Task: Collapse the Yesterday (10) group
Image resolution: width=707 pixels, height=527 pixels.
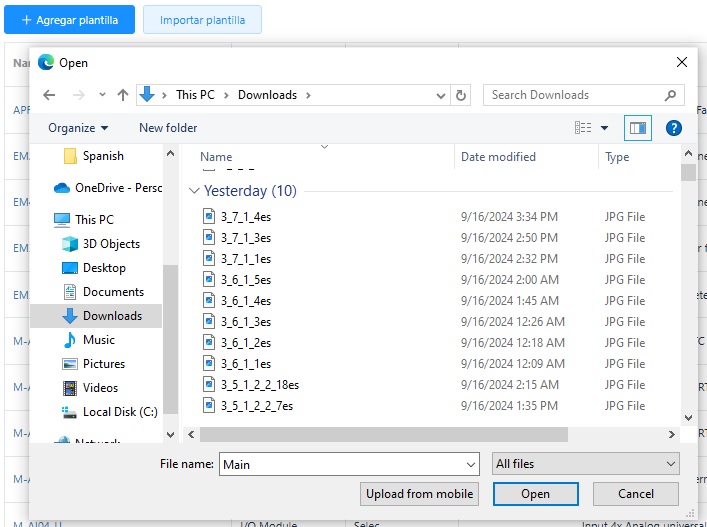Action: click(x=194, y=191)
